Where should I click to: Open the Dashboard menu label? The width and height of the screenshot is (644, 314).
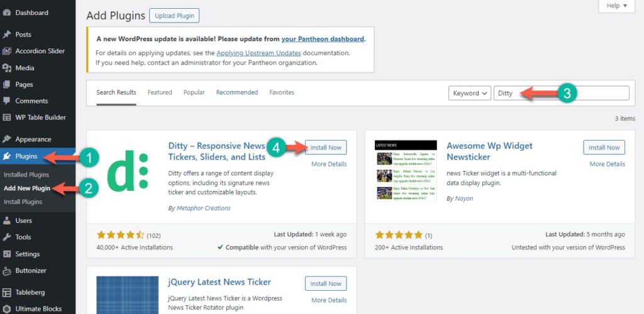point(31,13)
